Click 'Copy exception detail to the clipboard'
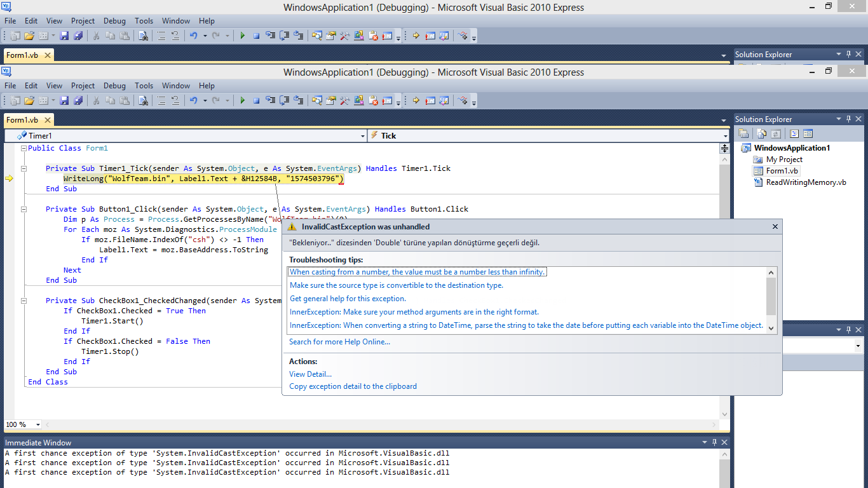This screenshot has height=488, width=868. [x=353, y=386]
